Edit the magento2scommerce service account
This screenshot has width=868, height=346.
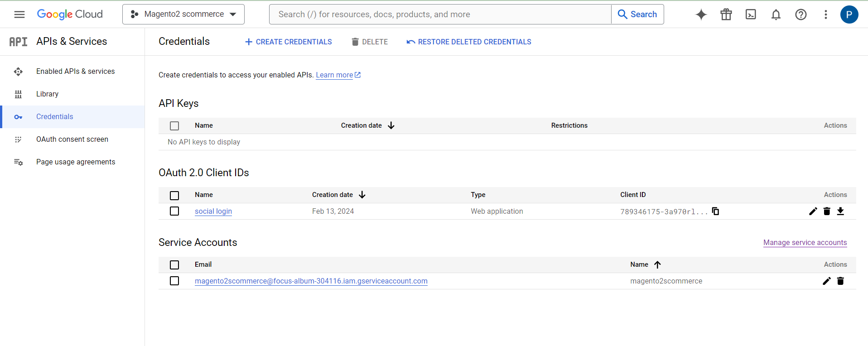[826, 281]
